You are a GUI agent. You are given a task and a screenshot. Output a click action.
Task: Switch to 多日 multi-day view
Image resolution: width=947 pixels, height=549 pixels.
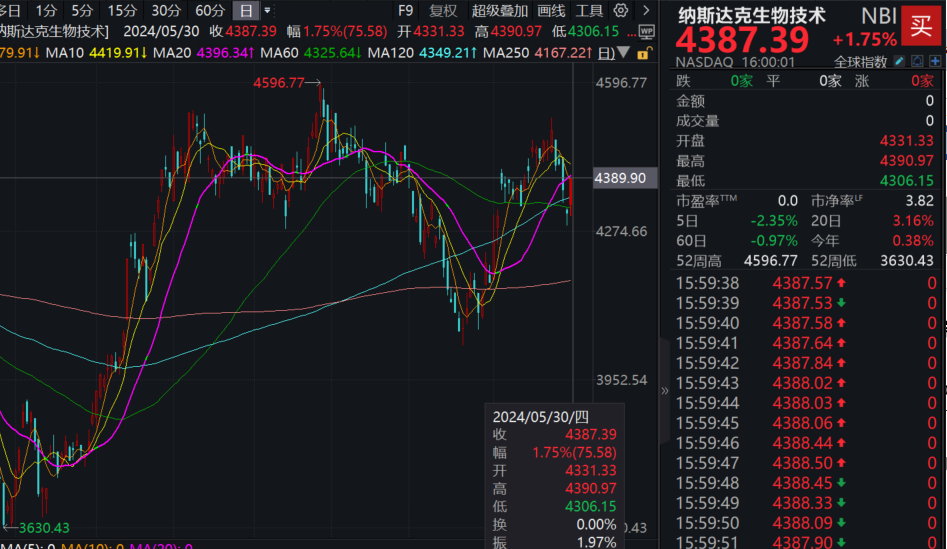pos(10,10)
